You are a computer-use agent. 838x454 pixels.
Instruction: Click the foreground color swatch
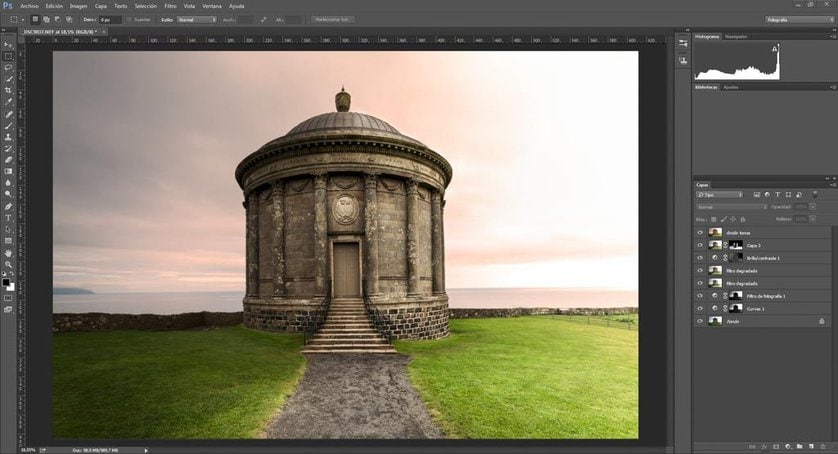tap(6, 283)
